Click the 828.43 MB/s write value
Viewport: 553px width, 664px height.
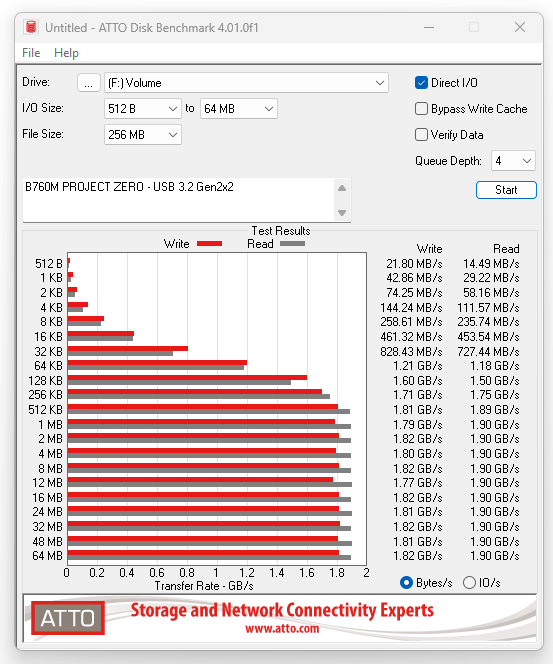411,351
